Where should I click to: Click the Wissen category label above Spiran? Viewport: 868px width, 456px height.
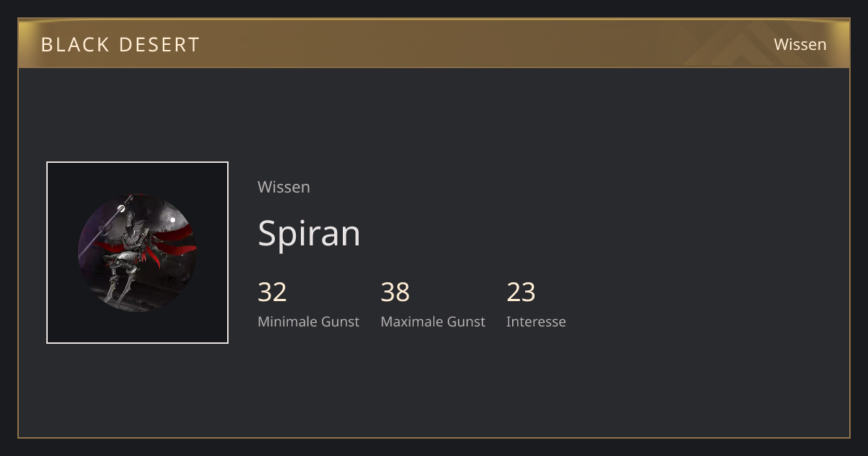pyautogui.click(x=284, y=187)
